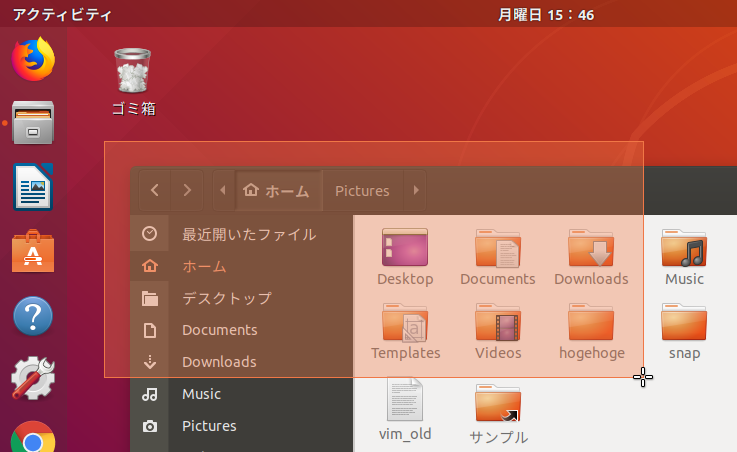
Task: Click the music note icon in sidebar
Action: tap(149, 394)
